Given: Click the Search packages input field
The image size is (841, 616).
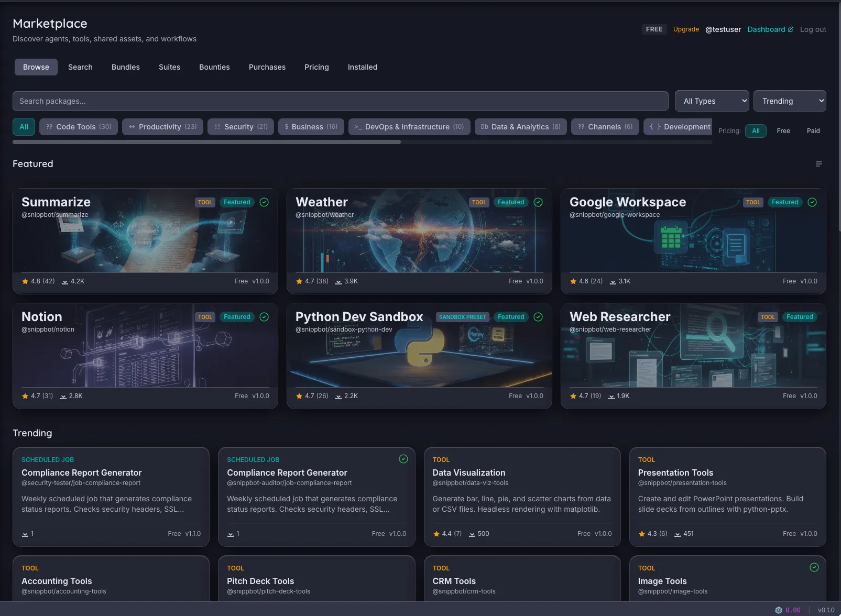Looking at the screenshot, I should 341,101.
